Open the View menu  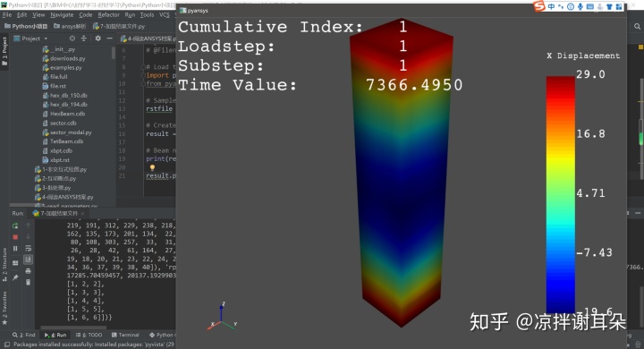[38, 15]
